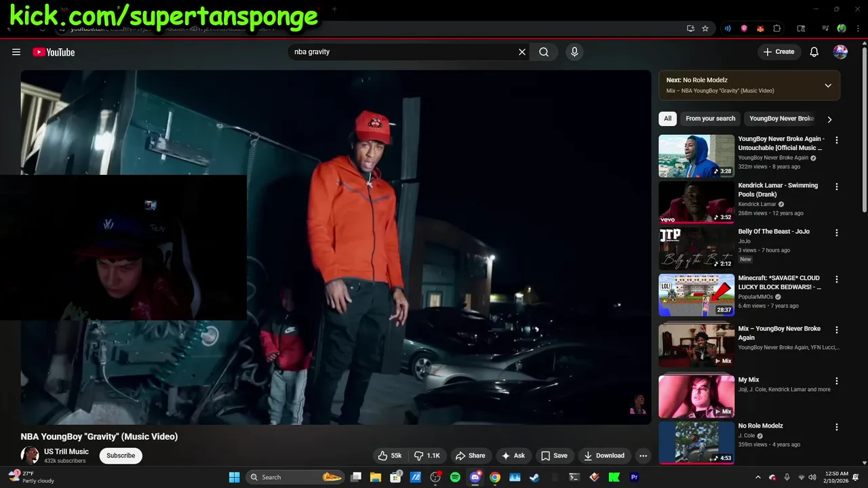868x488 pixels.
Task: Open more actions ellipsis beside Download
Action: pos(644,455)
